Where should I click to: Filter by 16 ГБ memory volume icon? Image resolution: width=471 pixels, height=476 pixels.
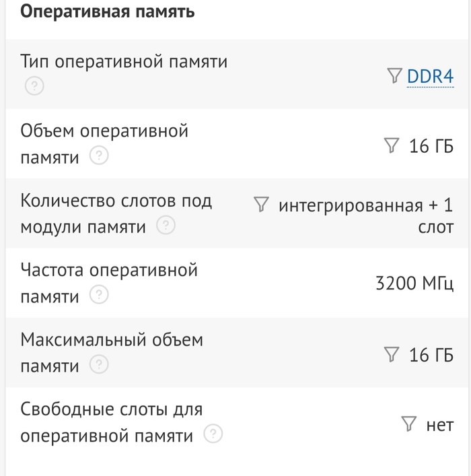(x=390, y=145)
